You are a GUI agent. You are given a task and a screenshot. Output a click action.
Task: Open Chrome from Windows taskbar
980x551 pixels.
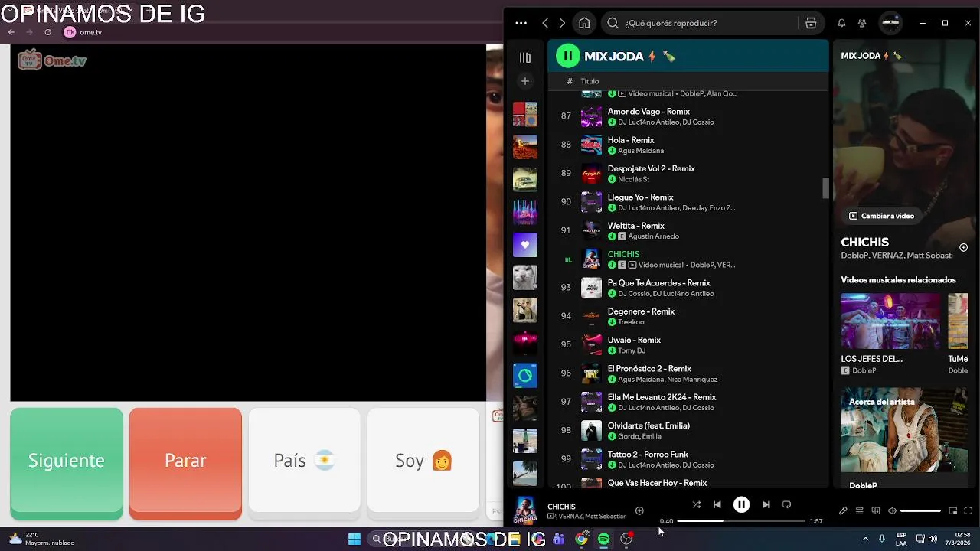[581, 539]
